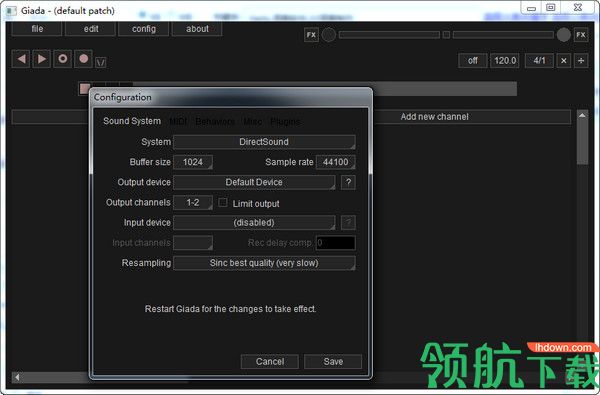Enable the Limit output checkbox
The height and width of the screenshot is (395, 600).
pyautogui.click(x=223, y=202)
